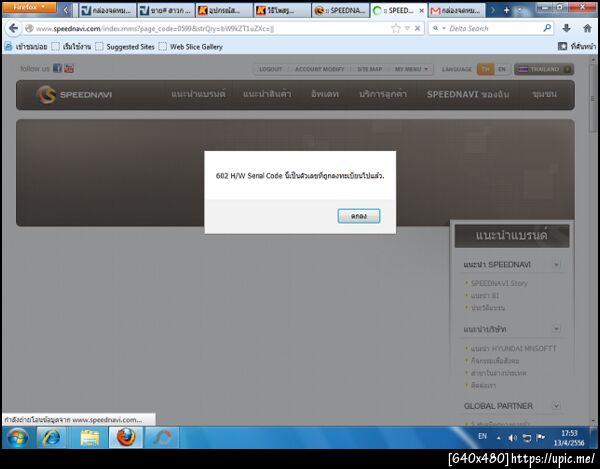Screen dimensions: 600x469
Task: Click the Firefox taskbar icon
Action: pyautogui.click(x=126, y=438)
